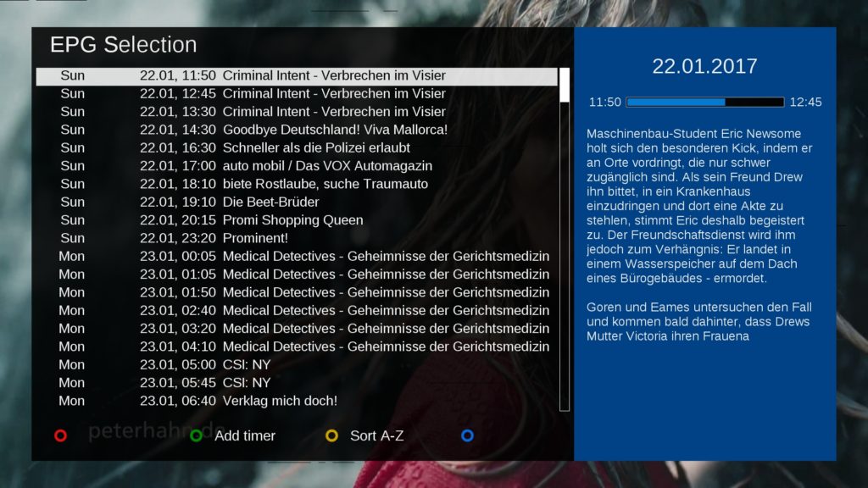
Task: Click the programme progress bar between 11:50 and 12:45
Action: point(704,102)
